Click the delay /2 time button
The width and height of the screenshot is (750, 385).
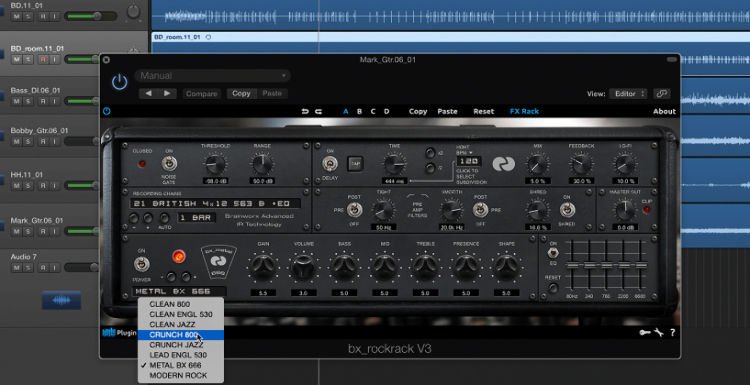click(430, 168)
